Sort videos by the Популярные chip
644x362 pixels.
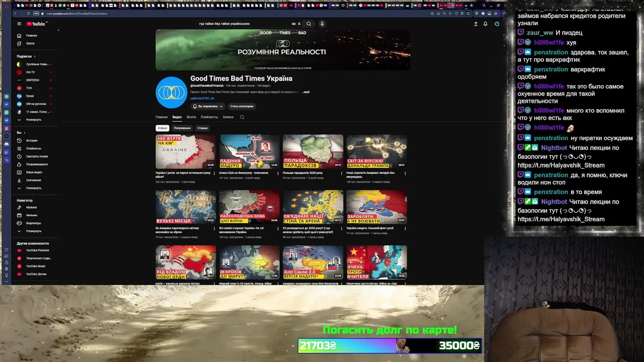pos(182,128)
